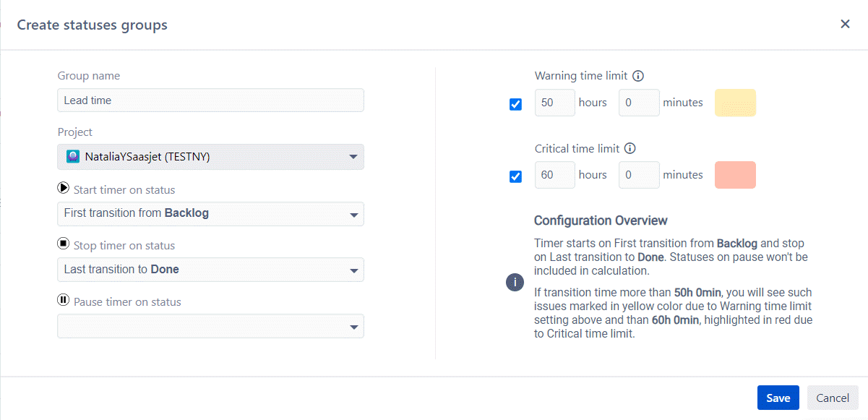Click the yellow Warning time limit color swatch
Image resolution: width=868 pixels, height=420 pixels.
pos(735,103)
